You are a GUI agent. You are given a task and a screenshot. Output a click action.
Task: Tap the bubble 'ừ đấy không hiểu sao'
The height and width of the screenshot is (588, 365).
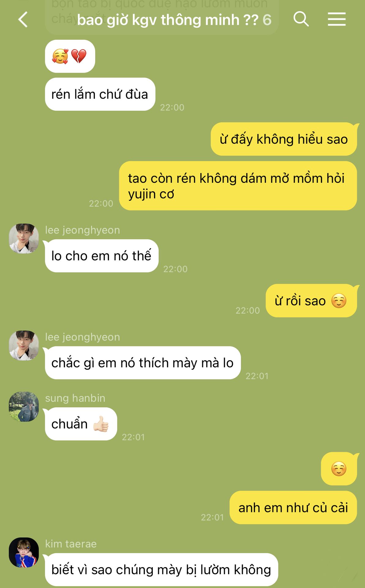284,139
